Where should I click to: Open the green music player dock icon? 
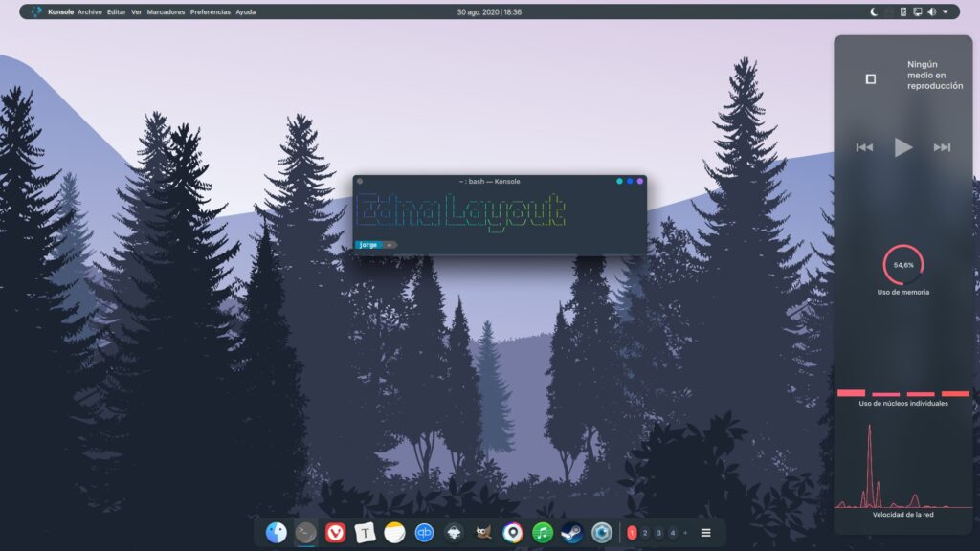click(543, 533)
